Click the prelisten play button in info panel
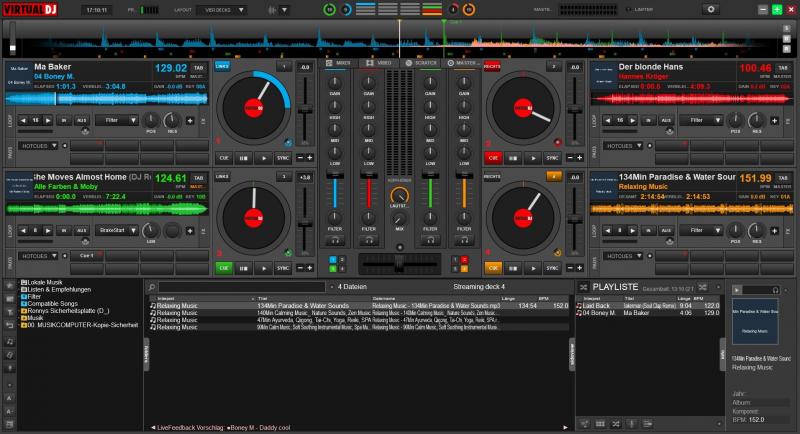 [737, 290]
